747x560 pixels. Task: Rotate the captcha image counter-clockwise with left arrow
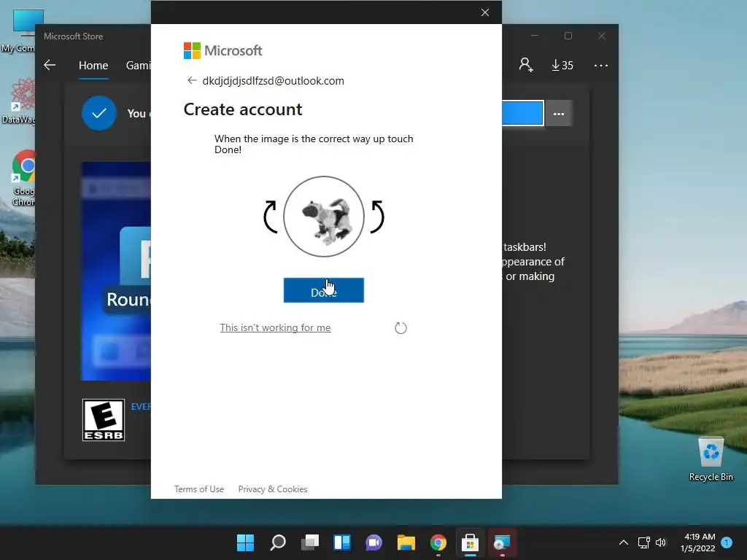(x=271, y=217)
